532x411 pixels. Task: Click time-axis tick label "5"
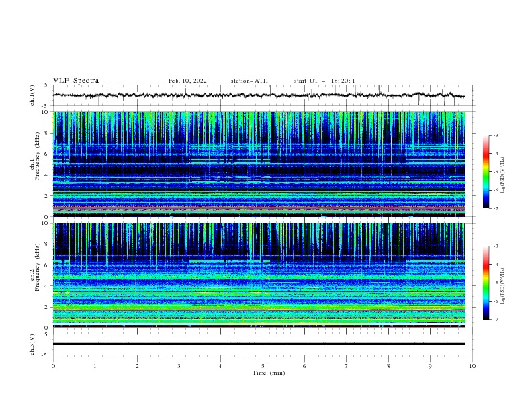pos(263,366)
